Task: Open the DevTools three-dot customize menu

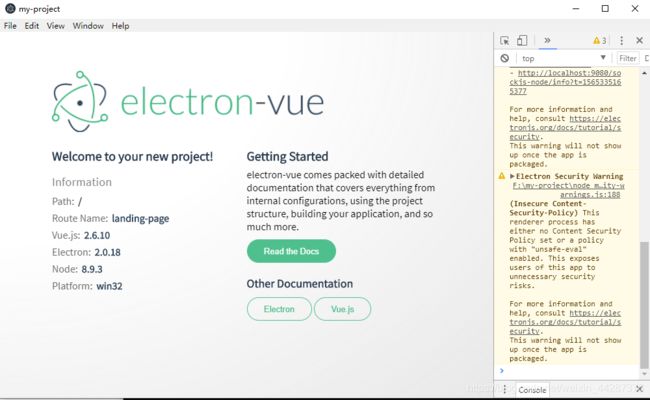Action: tap(621, 41)
